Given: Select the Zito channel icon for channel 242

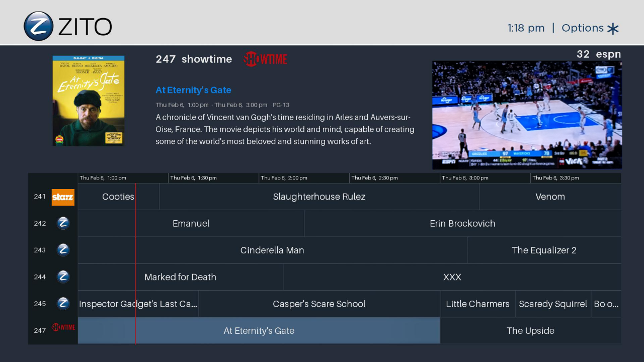Looking at the screenshot, I should pos(63,223).
